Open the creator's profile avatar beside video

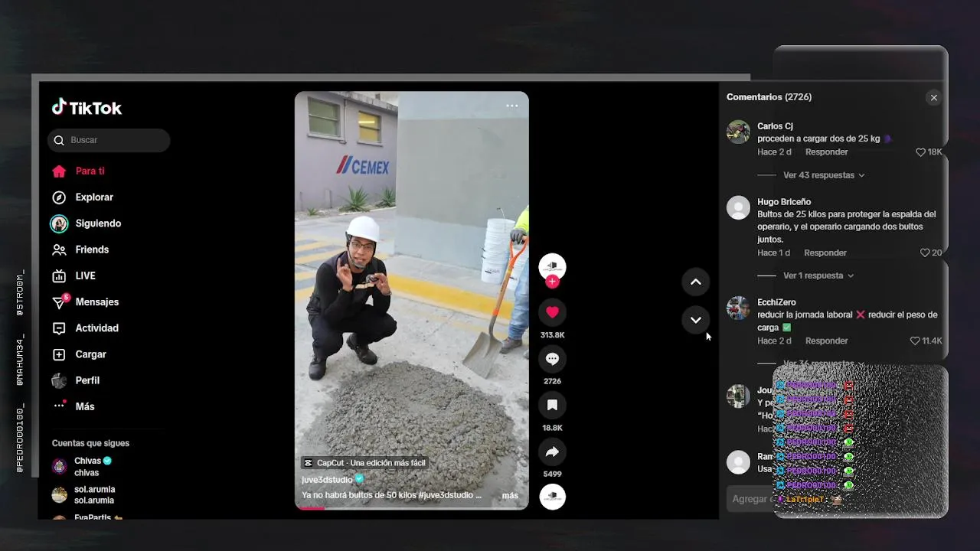point(552,266)
